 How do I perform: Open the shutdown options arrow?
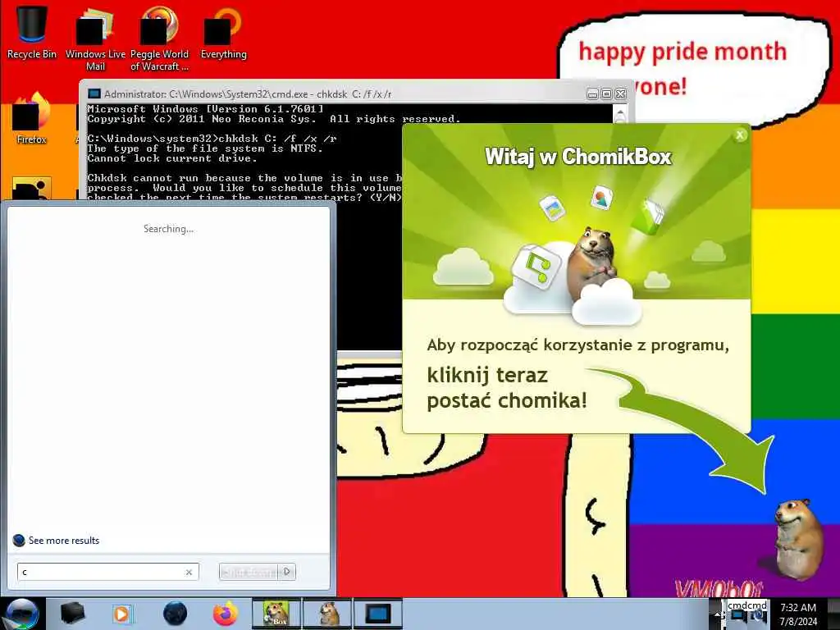[x=288, y=572]
